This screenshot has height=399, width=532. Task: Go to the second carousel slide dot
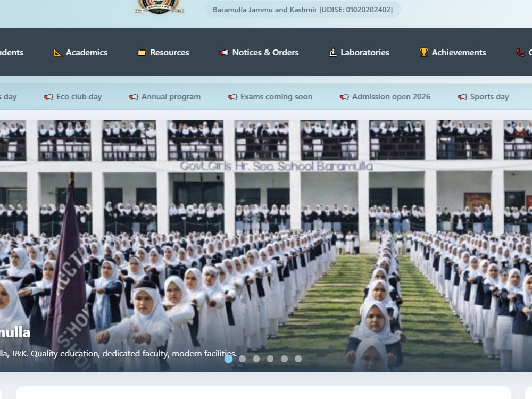point(242,359)
